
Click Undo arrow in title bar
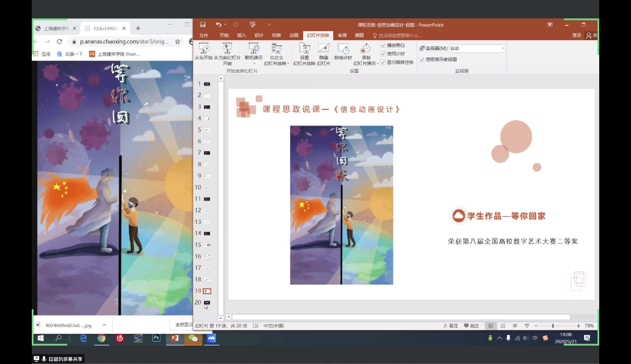(218, 25)
